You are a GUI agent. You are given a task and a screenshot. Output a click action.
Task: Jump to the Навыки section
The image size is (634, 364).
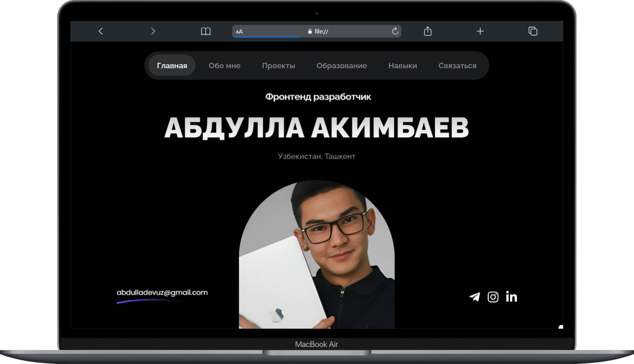[403, 66]
